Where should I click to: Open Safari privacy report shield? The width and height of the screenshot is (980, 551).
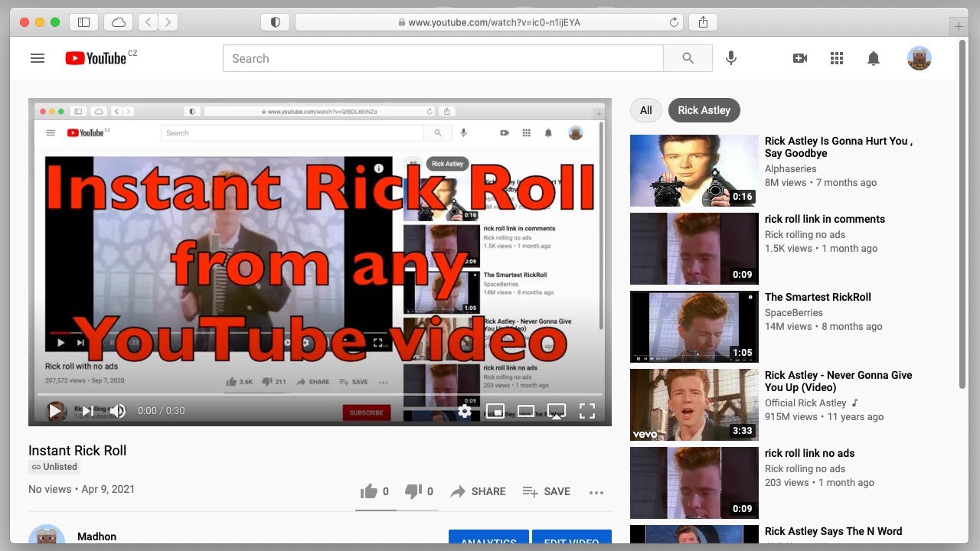tap(276, 22)
